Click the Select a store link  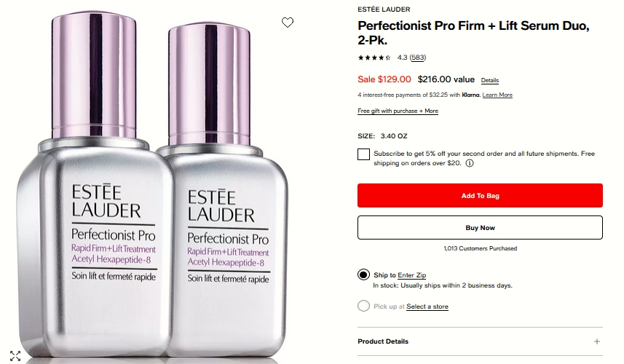[427, 306]
